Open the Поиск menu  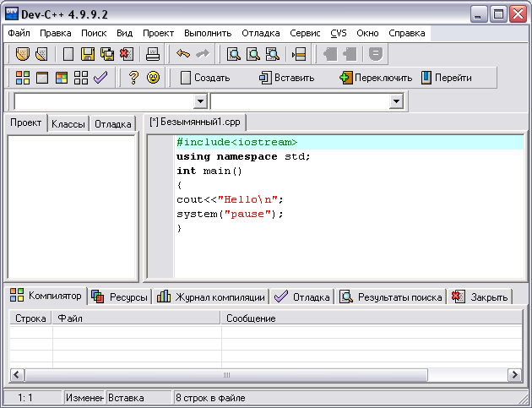point(94,33)
